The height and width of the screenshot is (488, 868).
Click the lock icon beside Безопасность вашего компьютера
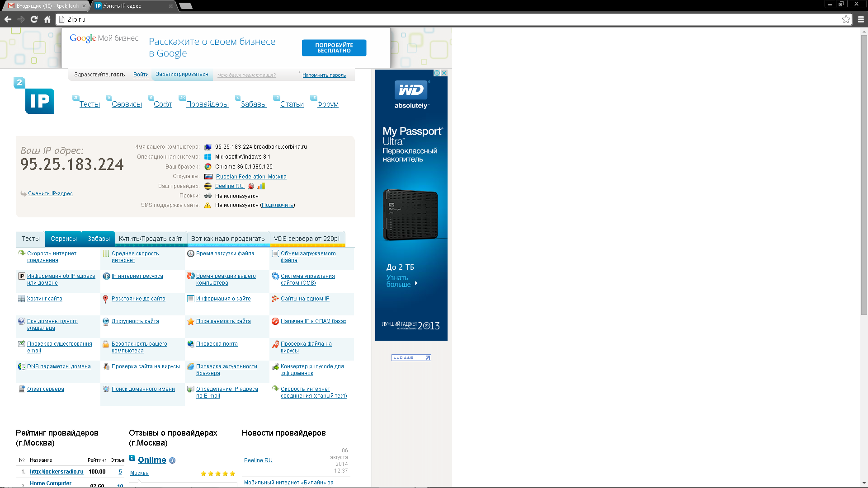coord(106,344)
